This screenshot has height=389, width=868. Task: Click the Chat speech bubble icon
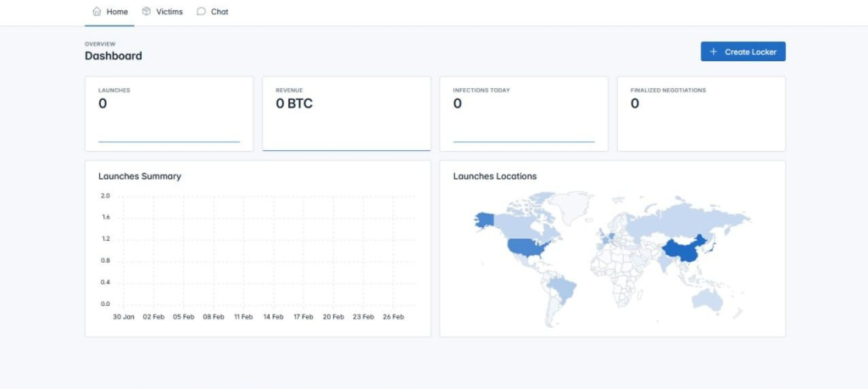pos(201,11)
